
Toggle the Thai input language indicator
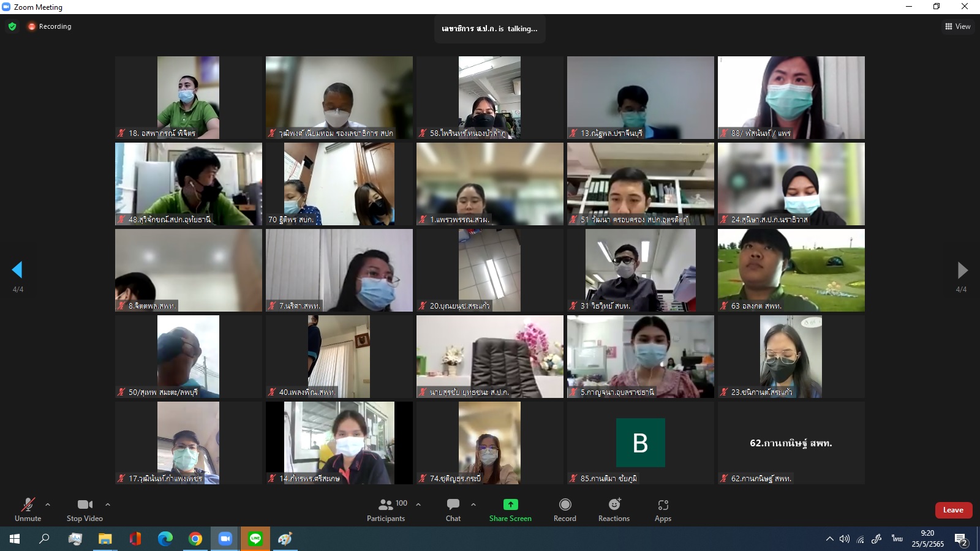897,539
